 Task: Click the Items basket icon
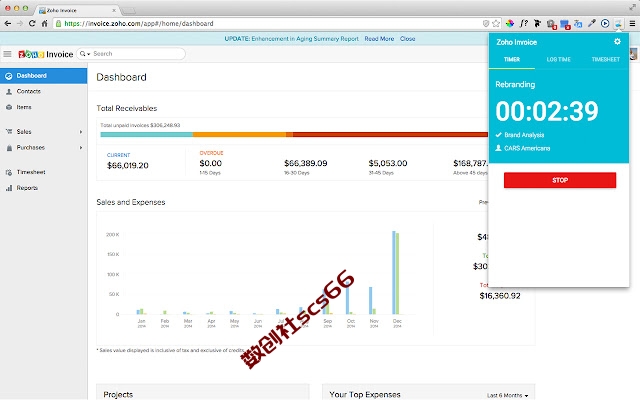[9, 107]
